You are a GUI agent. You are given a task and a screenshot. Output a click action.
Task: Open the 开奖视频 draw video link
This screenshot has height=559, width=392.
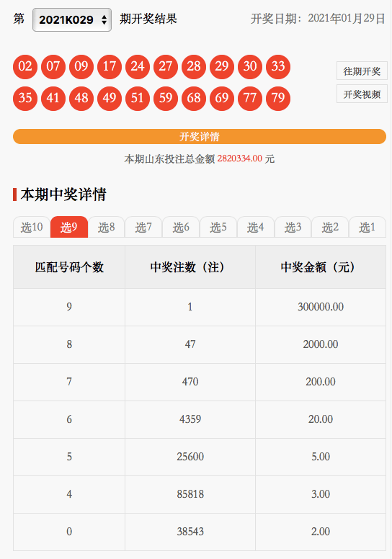coord(362,94)
